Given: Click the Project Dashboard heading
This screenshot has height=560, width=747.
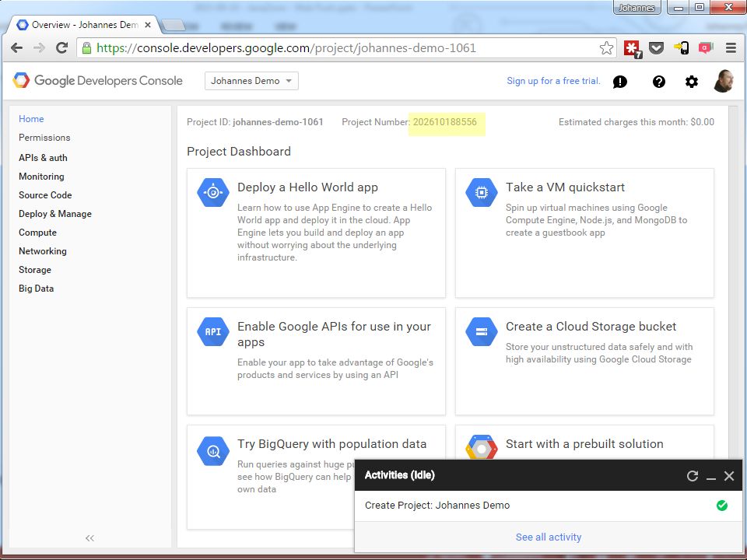Looking at the screenshot, I should click(239, 152).
